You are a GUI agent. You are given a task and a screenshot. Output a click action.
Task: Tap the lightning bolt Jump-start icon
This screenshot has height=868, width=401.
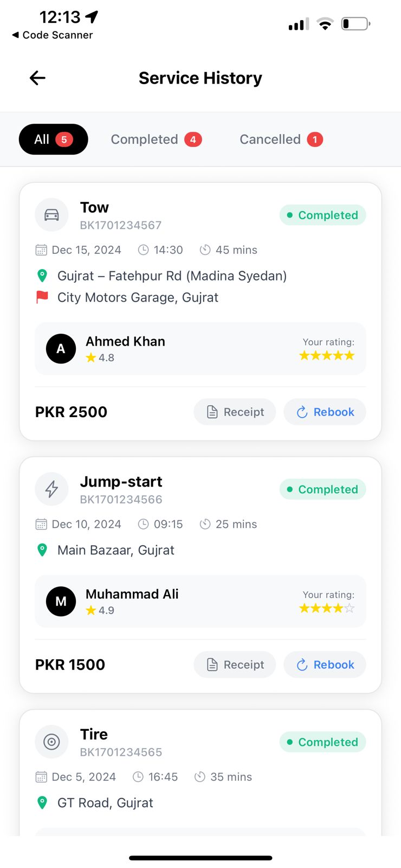pyautogui.click(x=51, y=489)
